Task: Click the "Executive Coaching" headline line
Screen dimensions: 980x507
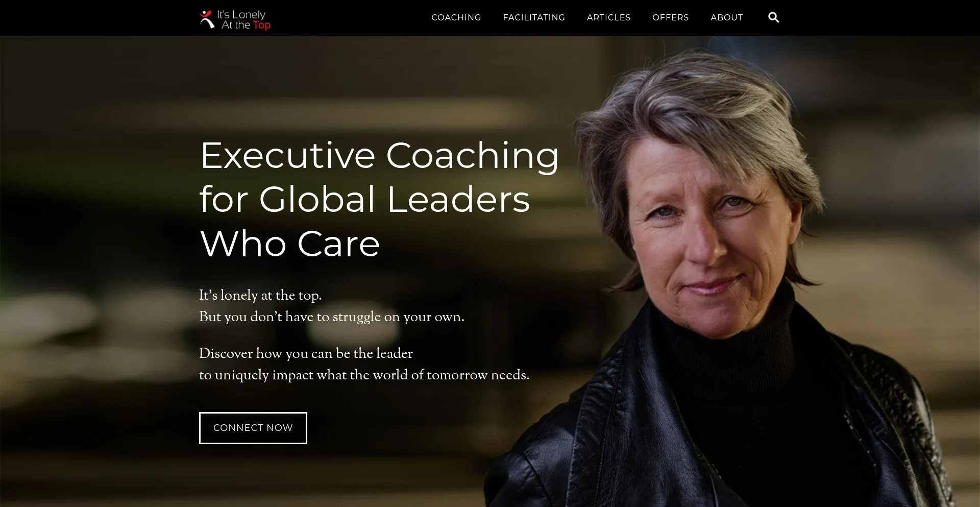Action: (x=379, y=155)
